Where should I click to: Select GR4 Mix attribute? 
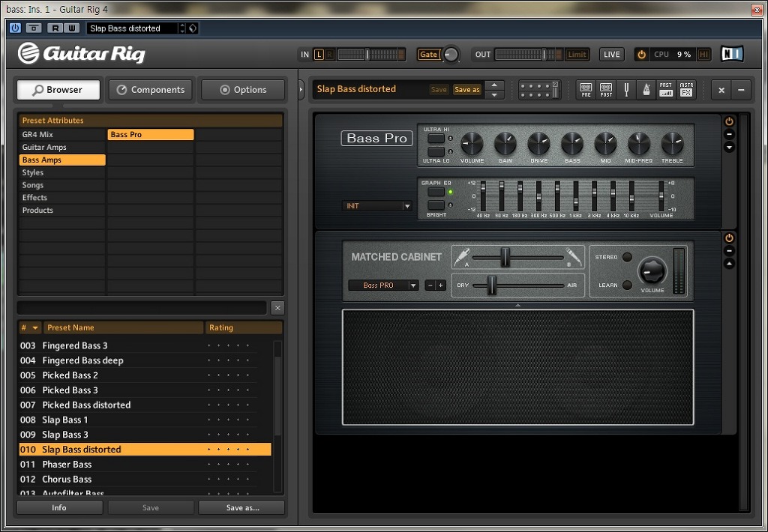pos(62,135)
